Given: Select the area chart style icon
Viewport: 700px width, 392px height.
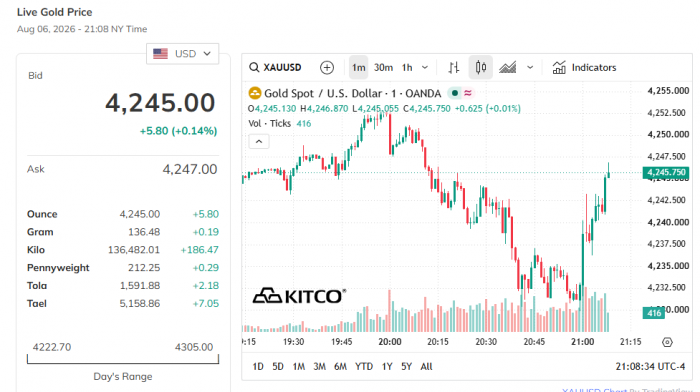Looking at the screenshot, I should pyautogui.click(x=508, y=67).
